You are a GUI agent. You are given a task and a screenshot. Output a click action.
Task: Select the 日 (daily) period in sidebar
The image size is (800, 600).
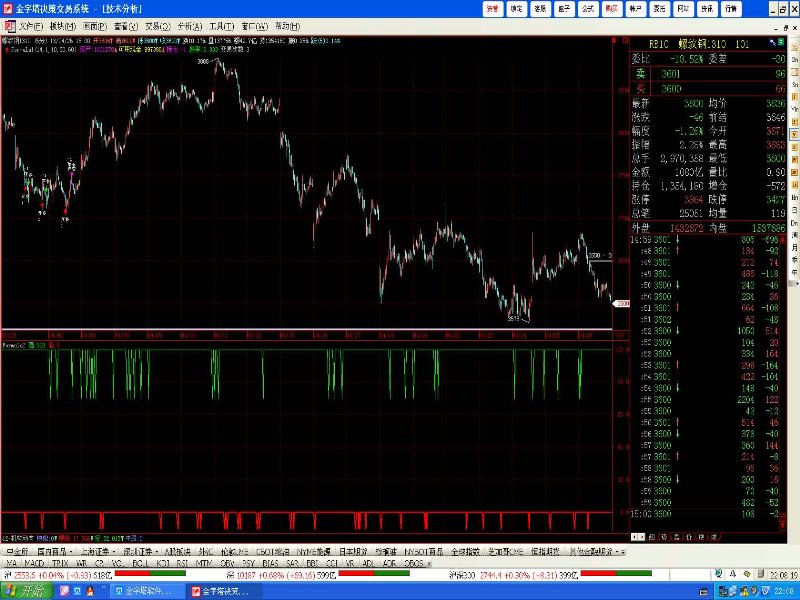(794, 210)
